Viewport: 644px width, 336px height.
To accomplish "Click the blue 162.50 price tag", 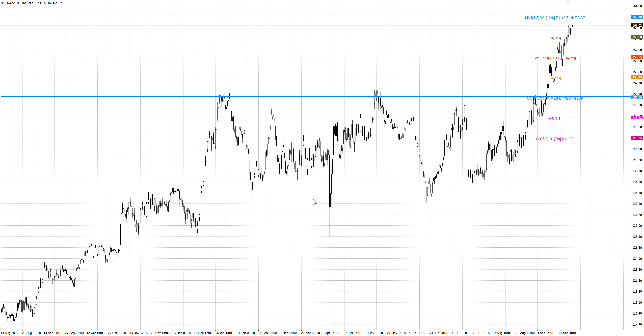I will pos(637,17).
